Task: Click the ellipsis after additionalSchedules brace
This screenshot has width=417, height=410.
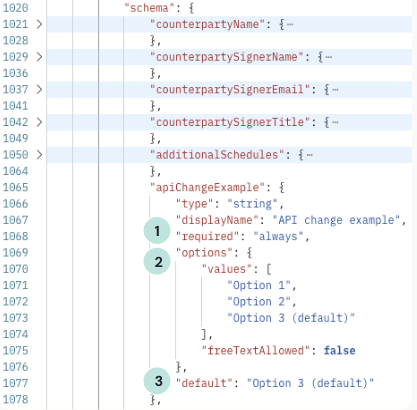Action: point(309,155)
